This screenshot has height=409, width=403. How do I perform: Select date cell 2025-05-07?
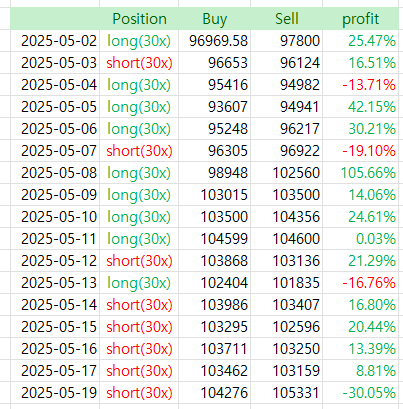click(55, 151)
